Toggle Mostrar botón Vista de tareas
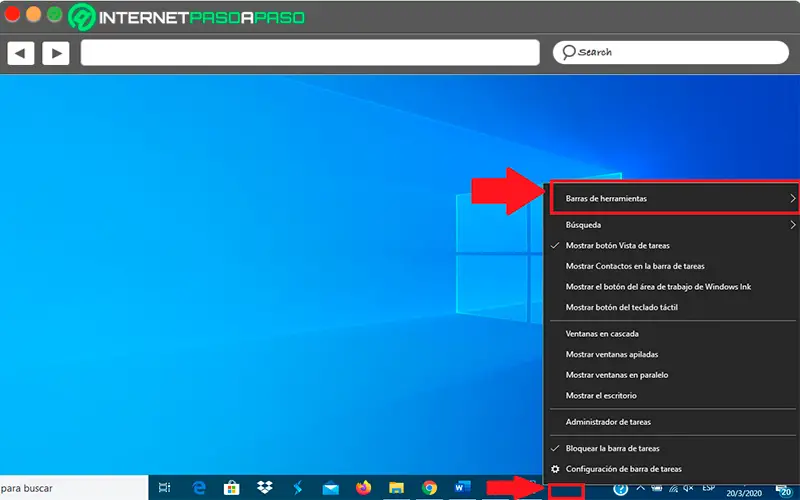This screenshot has height=500, width=800. point(673,245)
